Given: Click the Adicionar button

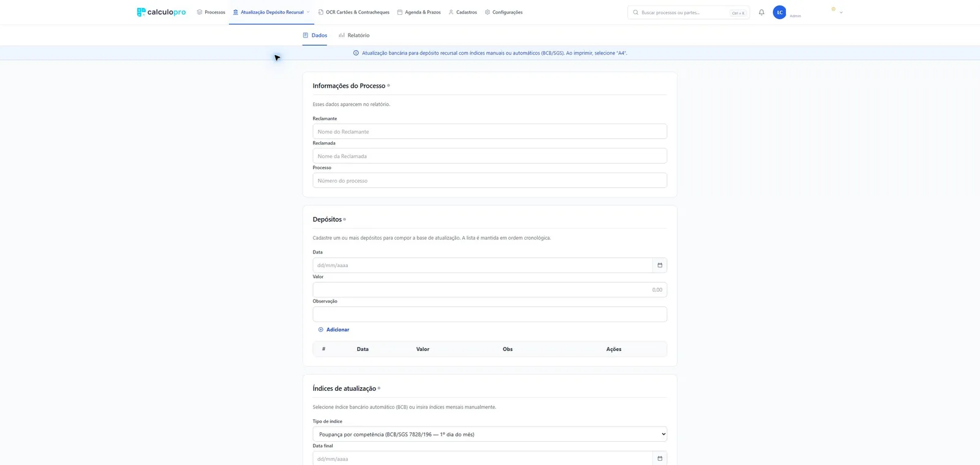Looking at the screenshot, I should tap(334, 330).
